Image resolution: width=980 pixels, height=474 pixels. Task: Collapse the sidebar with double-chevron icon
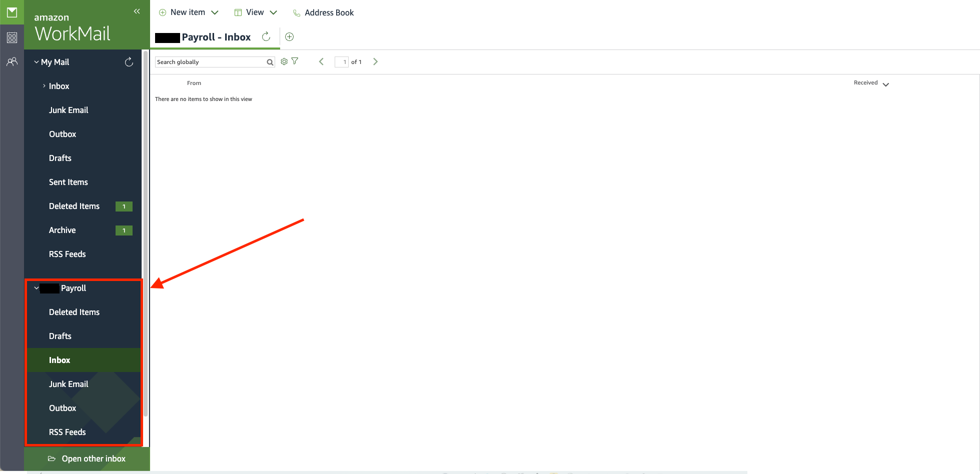click(x=137, y=11)
